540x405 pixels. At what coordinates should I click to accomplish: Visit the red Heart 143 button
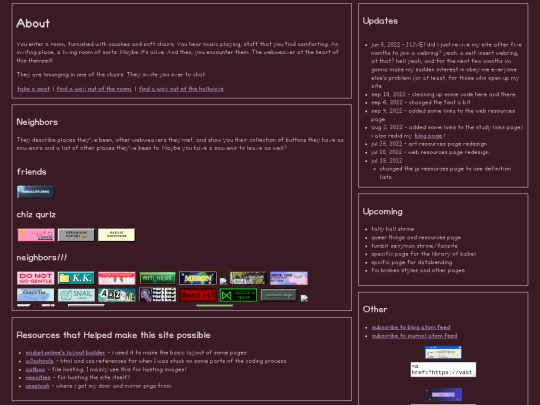tap(198, 295)
